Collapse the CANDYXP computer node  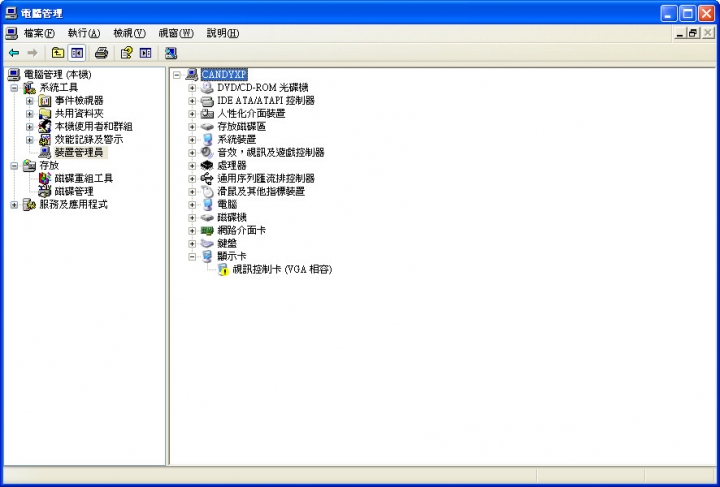point(177,75)
